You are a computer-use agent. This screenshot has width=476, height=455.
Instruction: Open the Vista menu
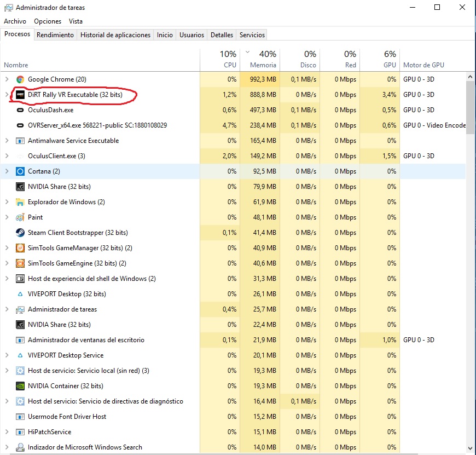click(76, 21)
